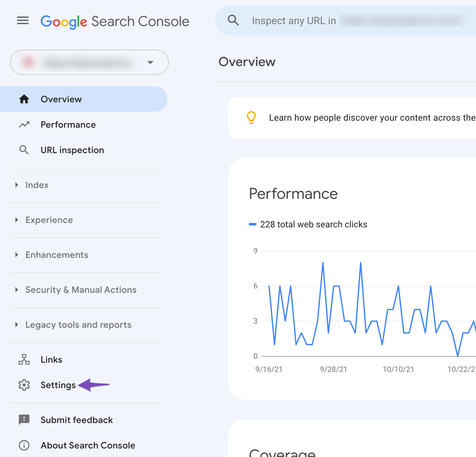
Task: Click the About Search Console link
Action: click(88, 445)
